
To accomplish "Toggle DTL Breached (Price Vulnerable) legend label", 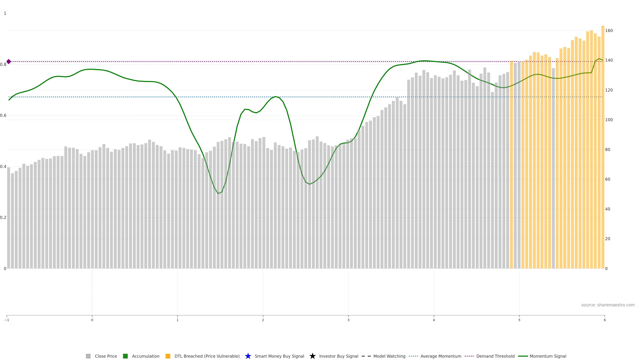I will click(x=207, y=356).
